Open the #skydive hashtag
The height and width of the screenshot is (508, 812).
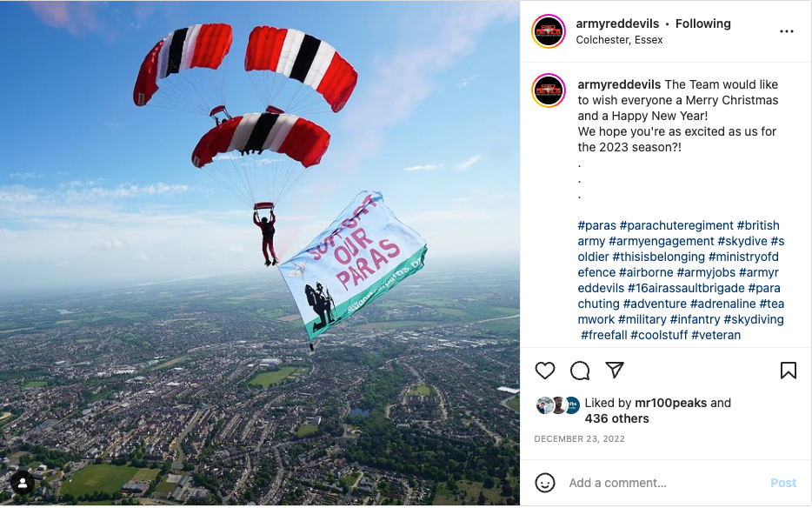point(742,241)
